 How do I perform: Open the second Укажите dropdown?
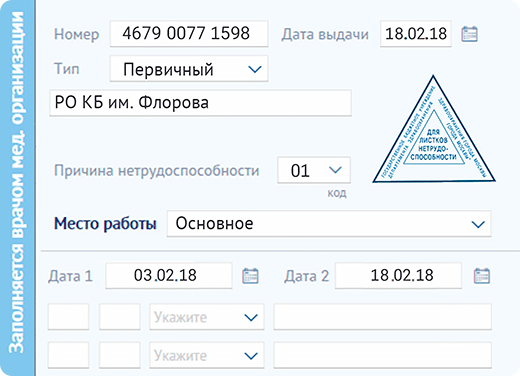click(x=207, y=355)
